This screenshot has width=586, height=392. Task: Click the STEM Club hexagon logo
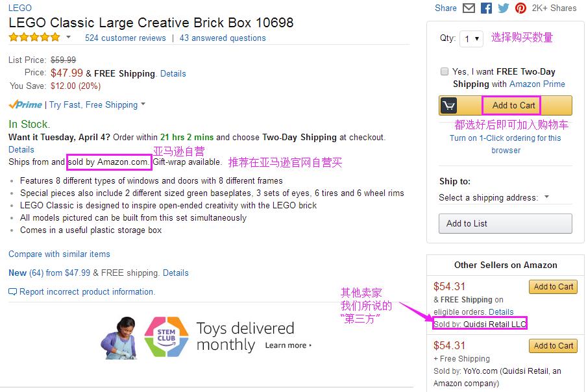point(166,337)
